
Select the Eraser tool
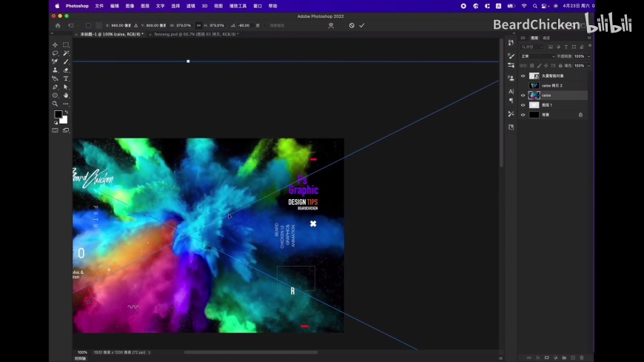click(66, 70)
